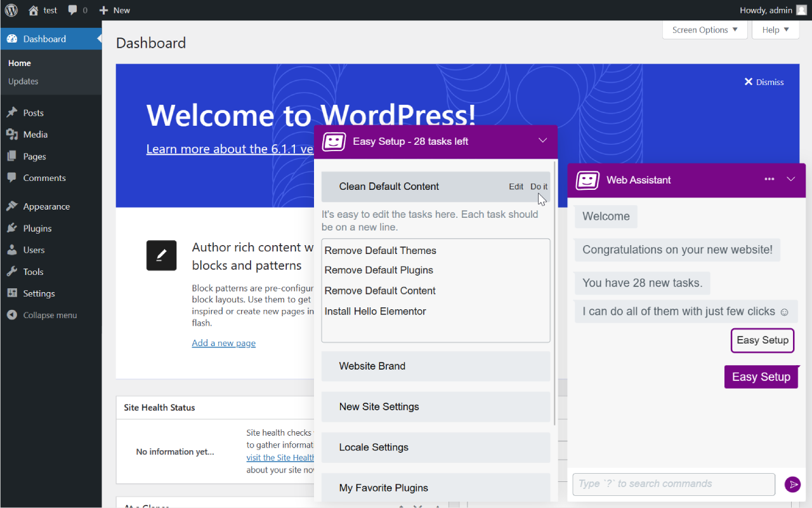812x508 pixels.
Task: Click the Tools wrench icon
Action: click(x=12, y=271)
